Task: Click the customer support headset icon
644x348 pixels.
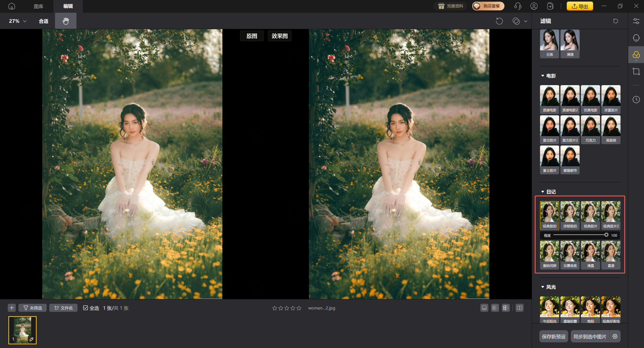Action: point(518,6)
